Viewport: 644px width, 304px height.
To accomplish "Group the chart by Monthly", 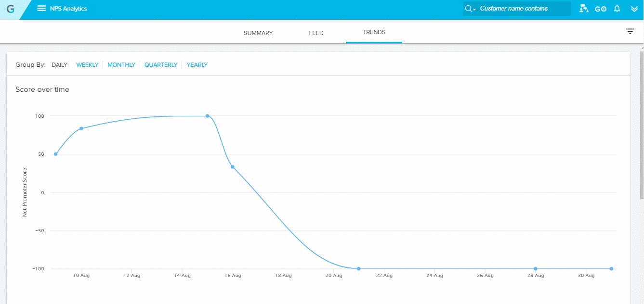I will pyautogui.click(x=121, y=65).
